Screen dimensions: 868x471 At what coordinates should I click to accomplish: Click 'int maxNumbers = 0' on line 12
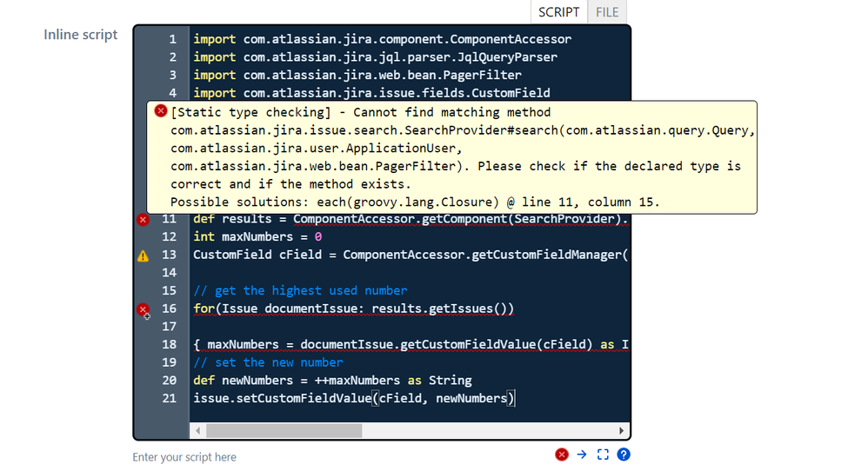point(257,237)
